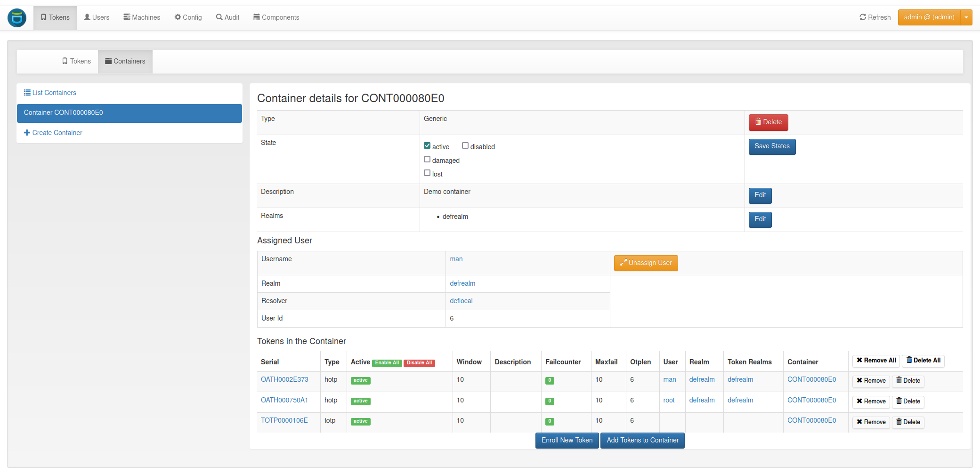Uncheck the active state checkbox

[427, 145]
